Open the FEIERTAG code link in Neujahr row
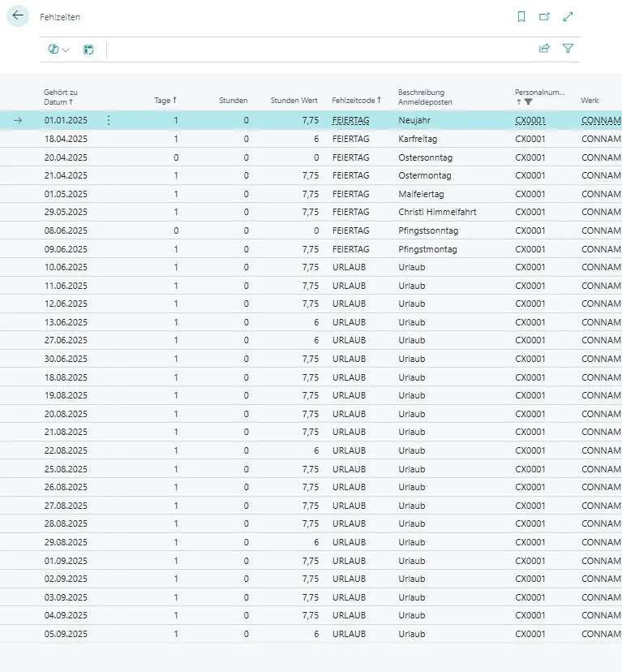The image size is (622, 672). click(x=350, y=120)
